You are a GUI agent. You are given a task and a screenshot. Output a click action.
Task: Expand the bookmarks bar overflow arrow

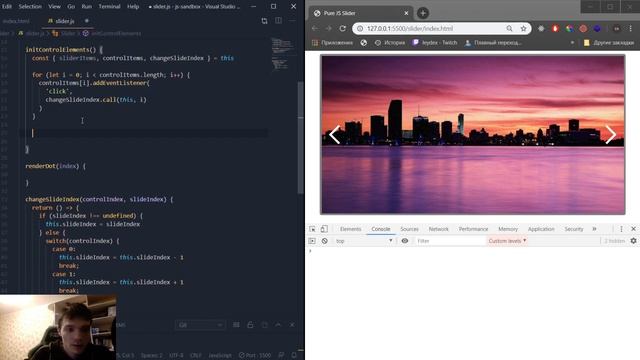pos(572,42)
